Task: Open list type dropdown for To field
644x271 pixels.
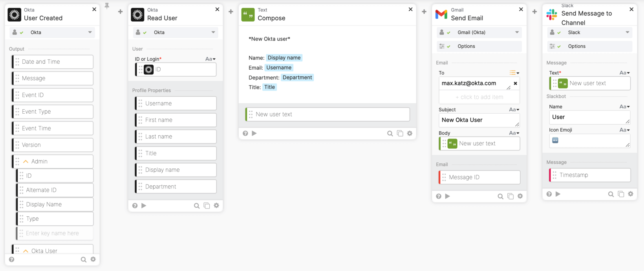Action: (x=514, y=73)
